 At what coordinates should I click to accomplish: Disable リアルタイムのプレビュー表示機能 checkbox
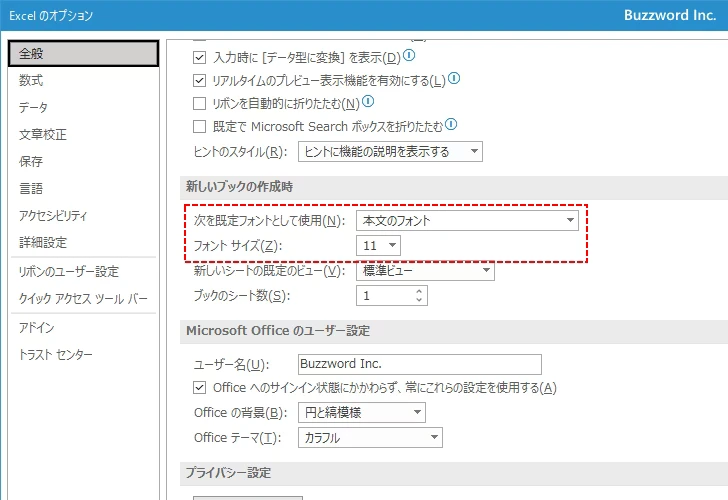199,80
